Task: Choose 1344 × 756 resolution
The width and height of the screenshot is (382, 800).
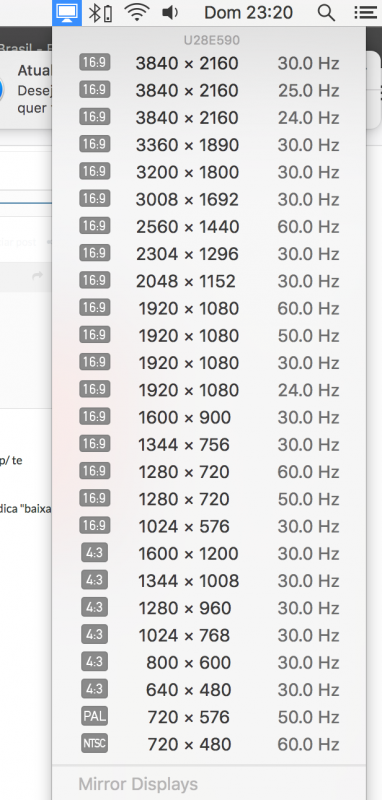Action: pyautogui.click(x=209, y=445)
